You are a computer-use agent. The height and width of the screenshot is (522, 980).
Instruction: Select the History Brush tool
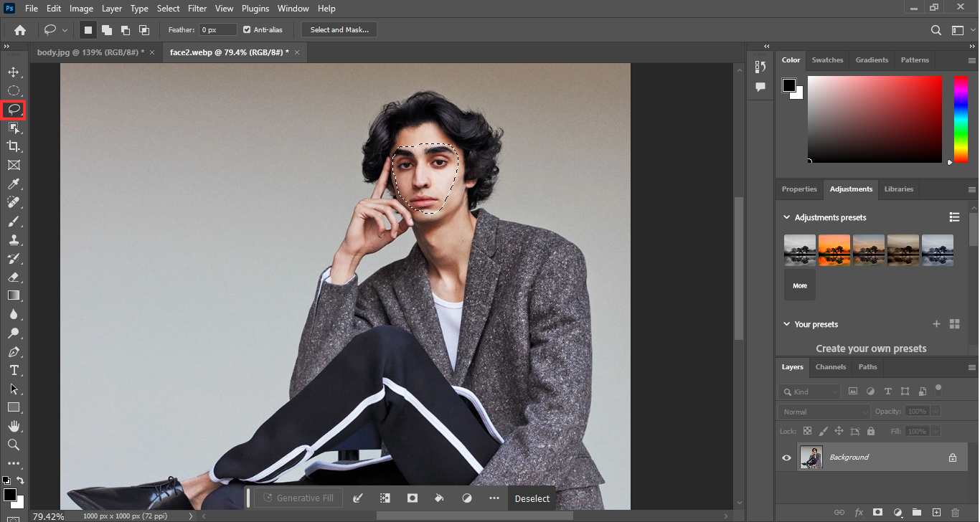click(x=14, y=258)
